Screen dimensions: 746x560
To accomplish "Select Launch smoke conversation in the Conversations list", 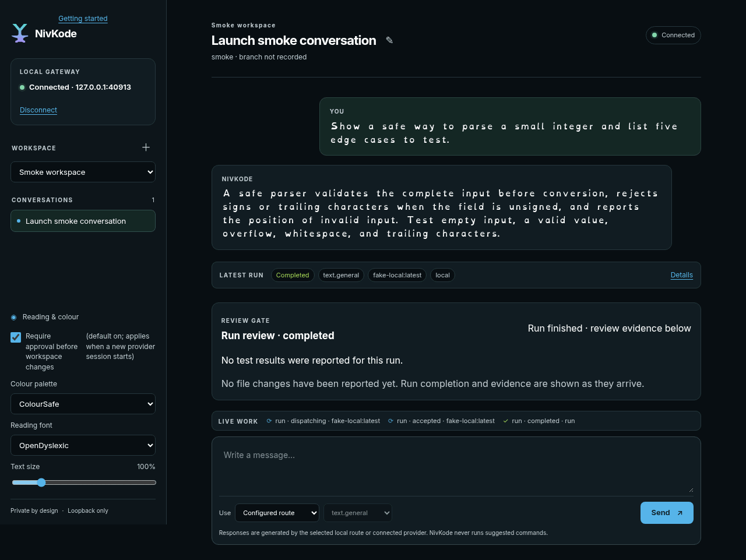I will 83,221.
